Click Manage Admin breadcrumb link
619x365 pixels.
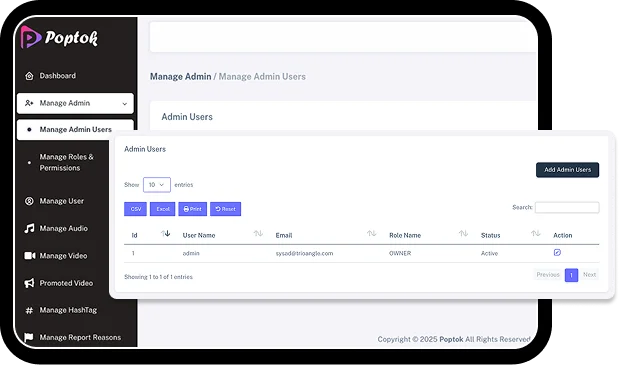pyautogui.click(x=180, y=77)
